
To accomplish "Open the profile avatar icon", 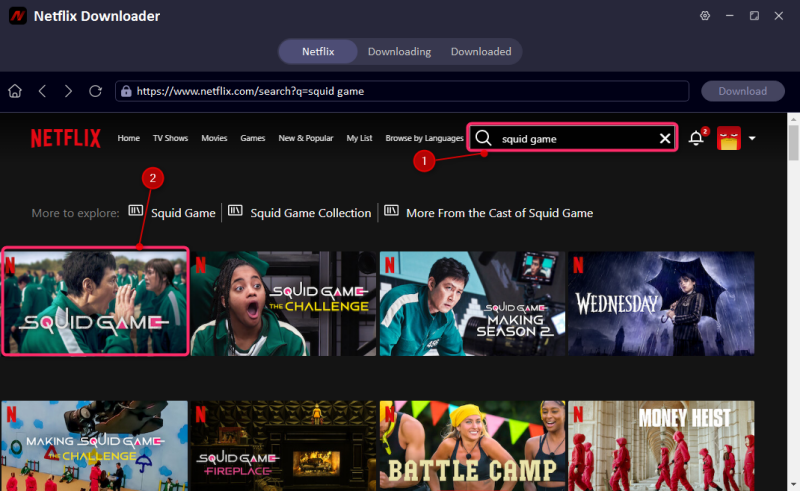I will click(x=729, y=138).
